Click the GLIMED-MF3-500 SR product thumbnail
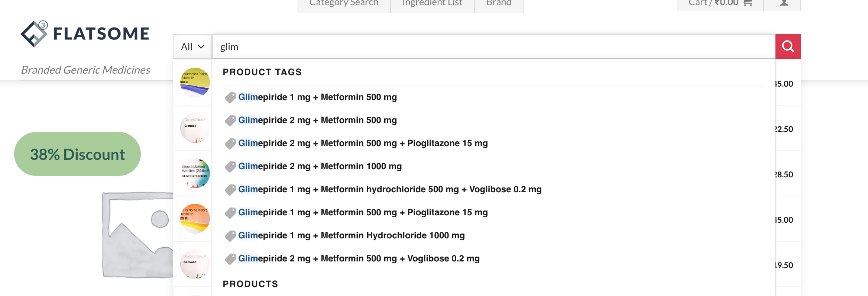Screen dimensions: 868x296 (195, 173)
